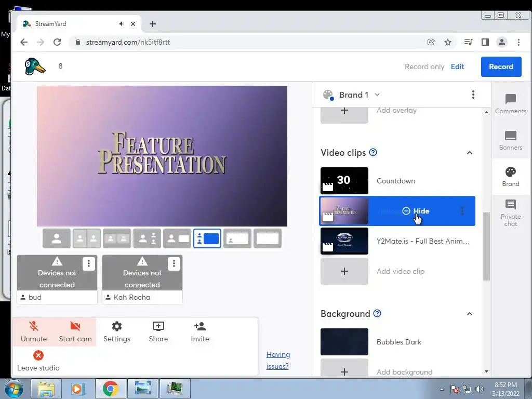The width and height of the screenshot is (532, 399).
Task: Open studio Settings gear
Action: (x=117, y=332)
